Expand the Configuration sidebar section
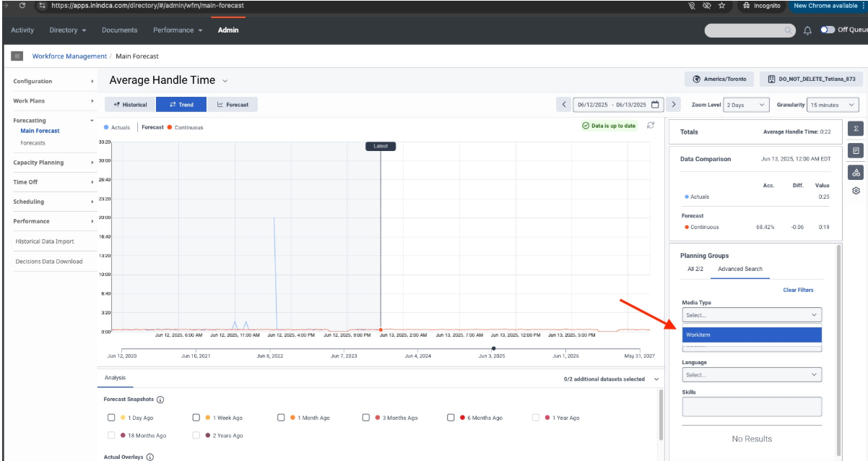Image resolution: width=868 pixels, height=461 pixels. pos(53,82)
